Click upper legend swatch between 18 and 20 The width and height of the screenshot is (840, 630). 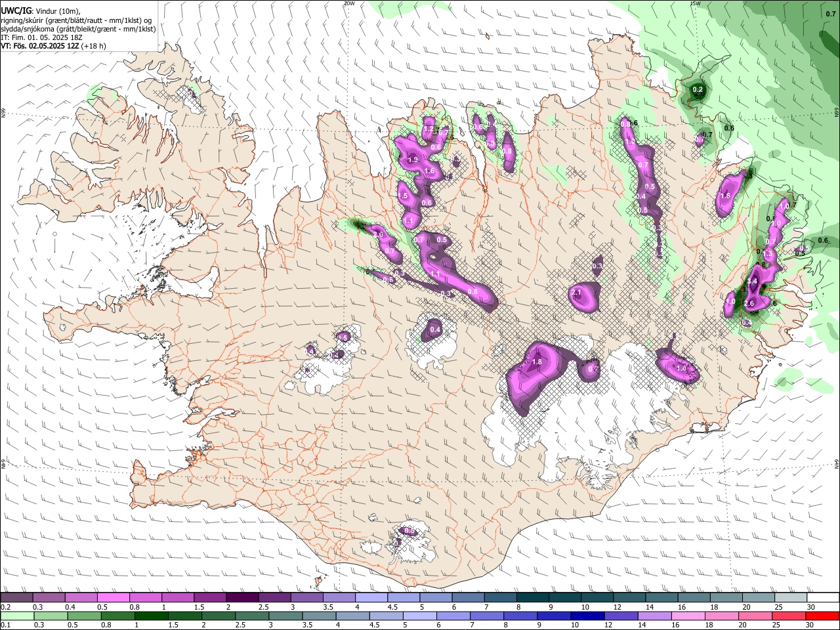coord(726,597)
